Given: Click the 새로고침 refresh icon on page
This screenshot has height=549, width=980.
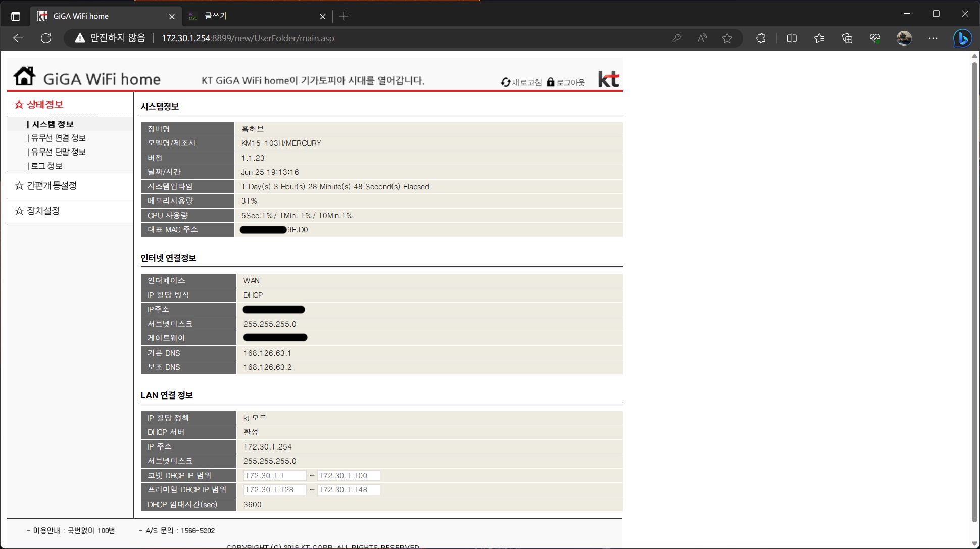Looking at the screenshot, I should [x=505, y=82].
